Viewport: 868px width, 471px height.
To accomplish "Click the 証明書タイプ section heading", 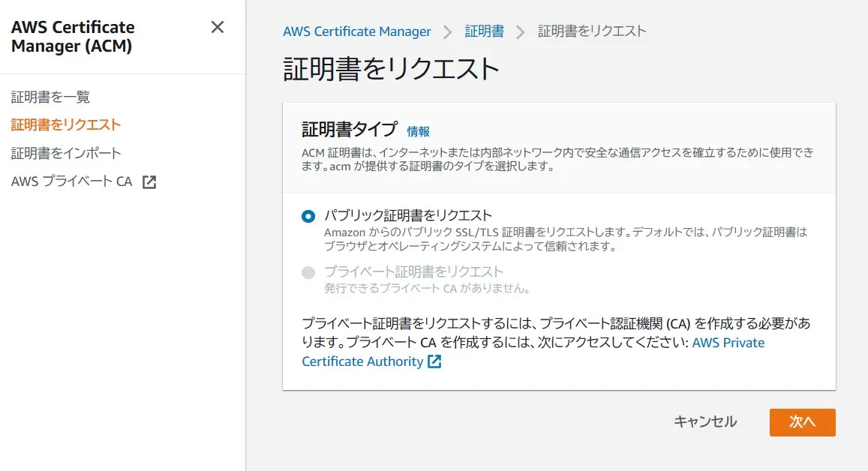I will point(349,130).
